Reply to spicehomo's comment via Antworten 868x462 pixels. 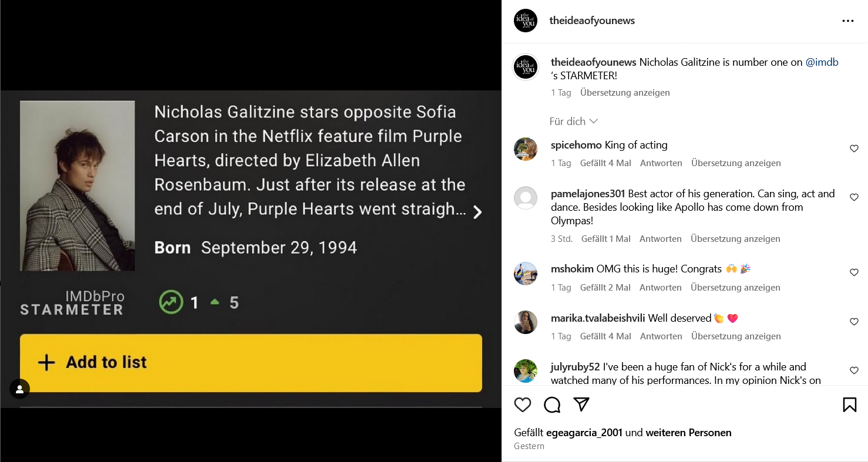(661, 163)
